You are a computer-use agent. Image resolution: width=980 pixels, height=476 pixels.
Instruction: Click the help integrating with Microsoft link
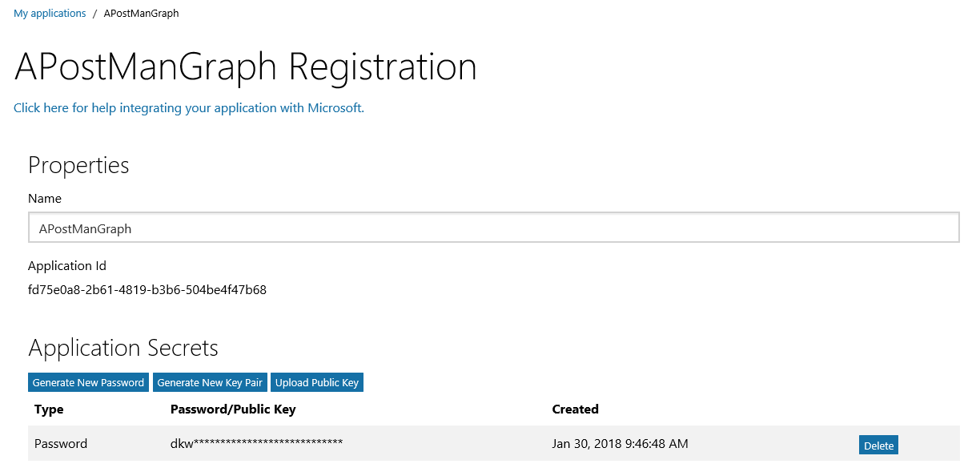point(188,107)
